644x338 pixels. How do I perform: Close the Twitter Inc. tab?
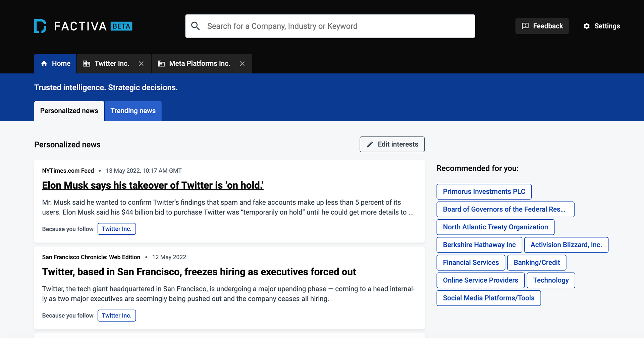click(x=141, y=64)
